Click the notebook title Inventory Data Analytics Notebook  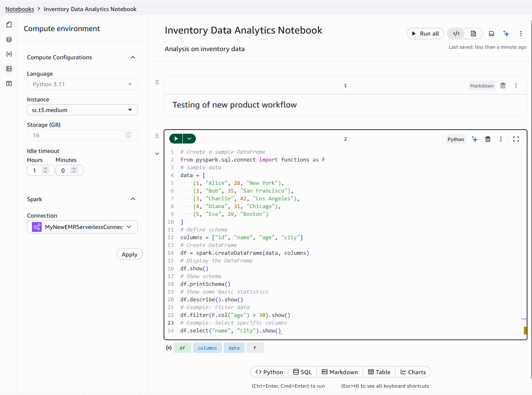click(243, 30)
